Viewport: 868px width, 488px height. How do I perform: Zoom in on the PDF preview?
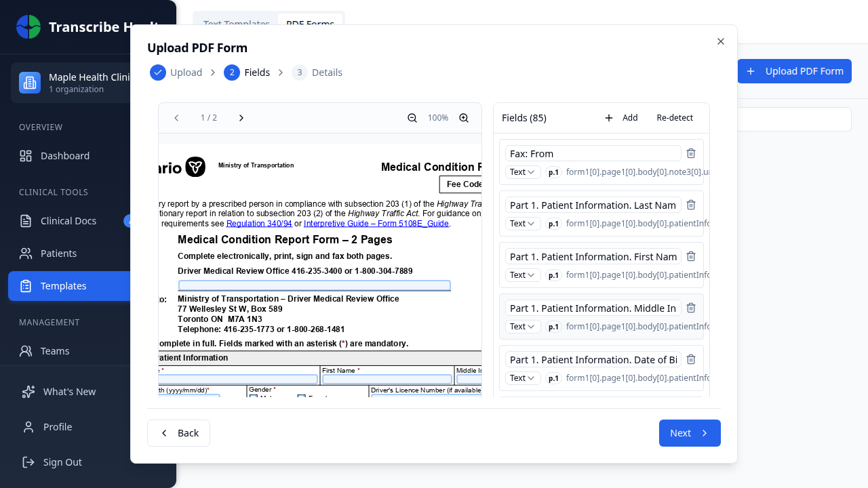click(464, 117)
